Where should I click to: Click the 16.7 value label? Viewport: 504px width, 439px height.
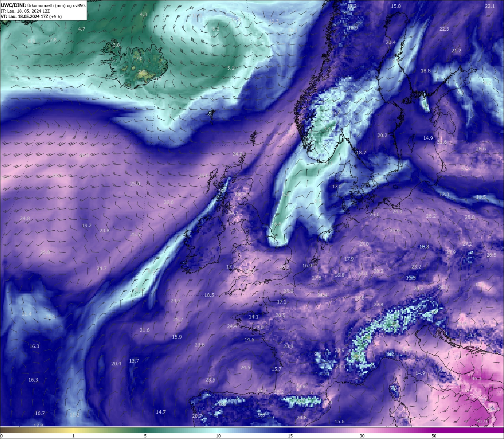coord(40,413)
